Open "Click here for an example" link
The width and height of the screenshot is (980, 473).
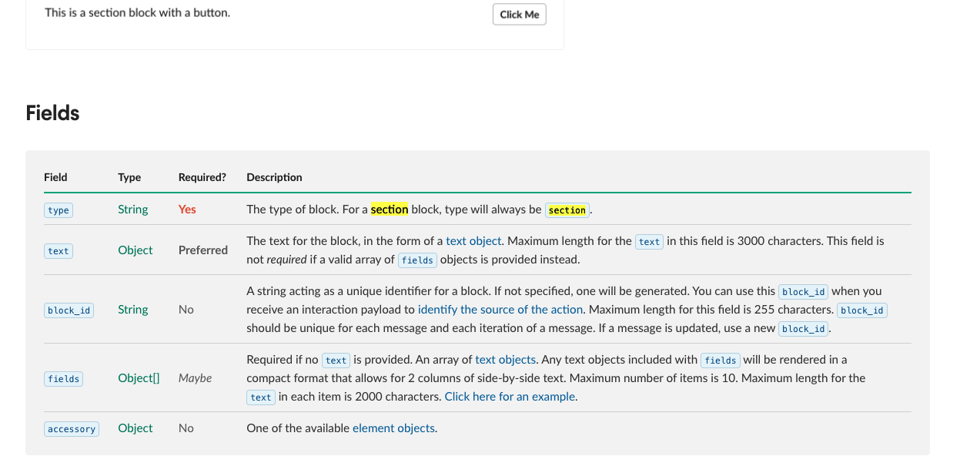[x=510, y=397]
